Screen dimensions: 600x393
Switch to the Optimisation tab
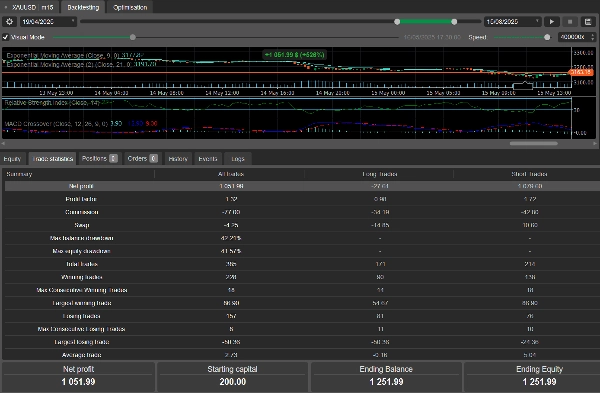pos(130,7)
